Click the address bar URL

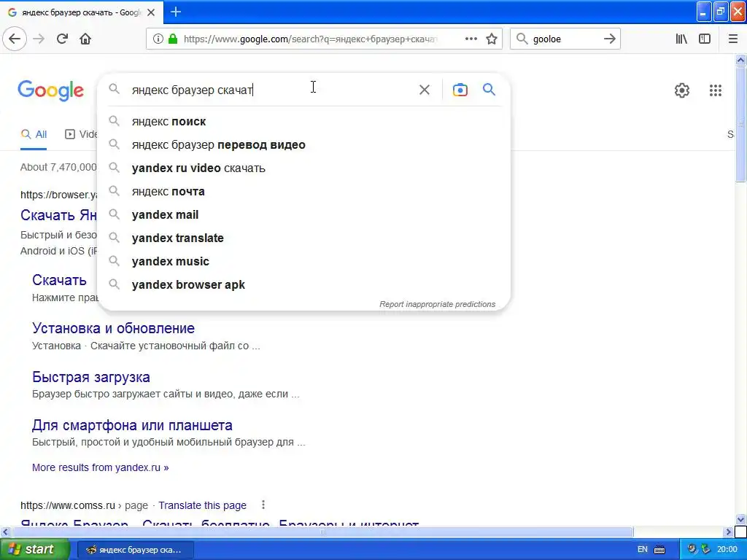309,39
